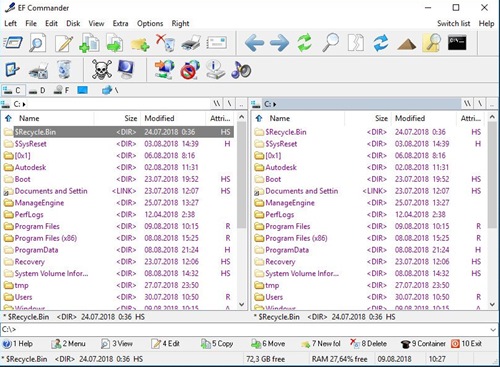Click the recycle bin icon in second toolbar
Screen dimensions: 500x367
(63, 69)
